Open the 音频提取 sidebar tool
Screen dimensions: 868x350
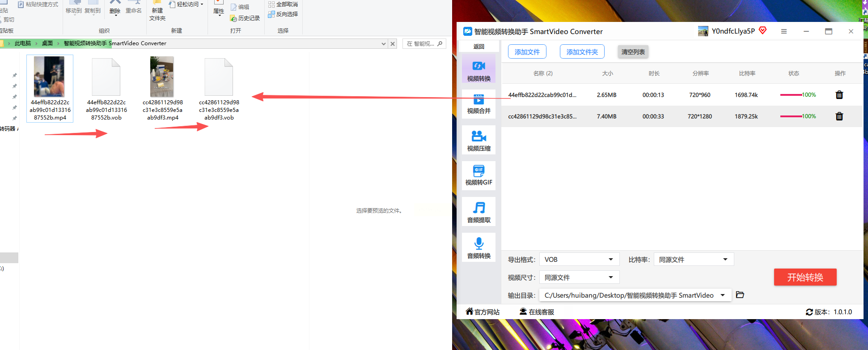click(478, 212)
